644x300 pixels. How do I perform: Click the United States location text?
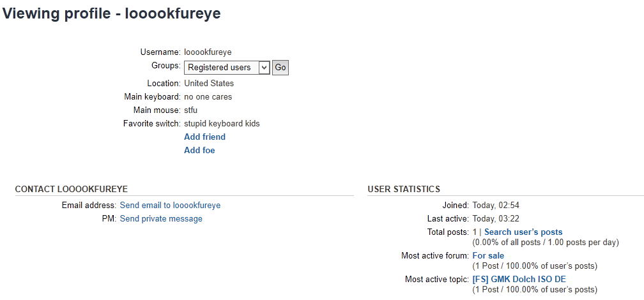click(x=209, y=84)
